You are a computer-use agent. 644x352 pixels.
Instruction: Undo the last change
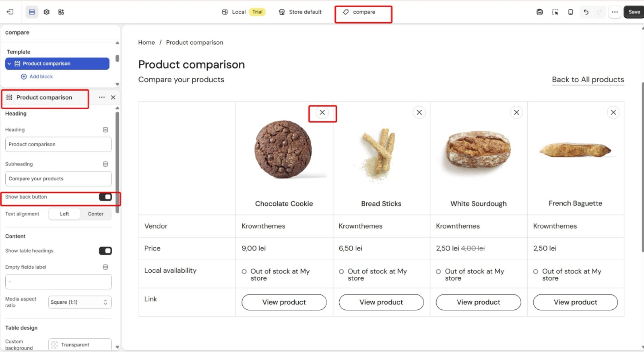click(586, 12)
